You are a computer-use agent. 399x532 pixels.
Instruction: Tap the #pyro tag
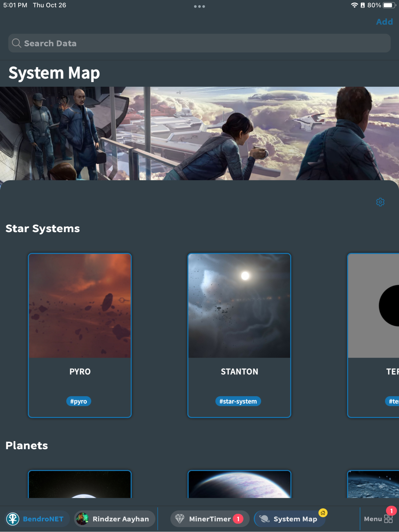(x=79, y=401)
